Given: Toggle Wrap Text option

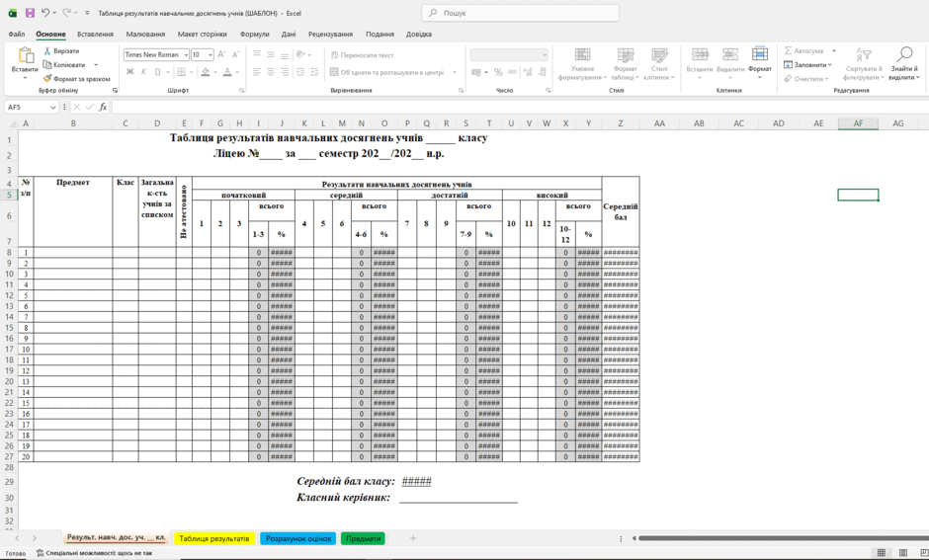Looking at the screenshot, I should click(362, 55).
